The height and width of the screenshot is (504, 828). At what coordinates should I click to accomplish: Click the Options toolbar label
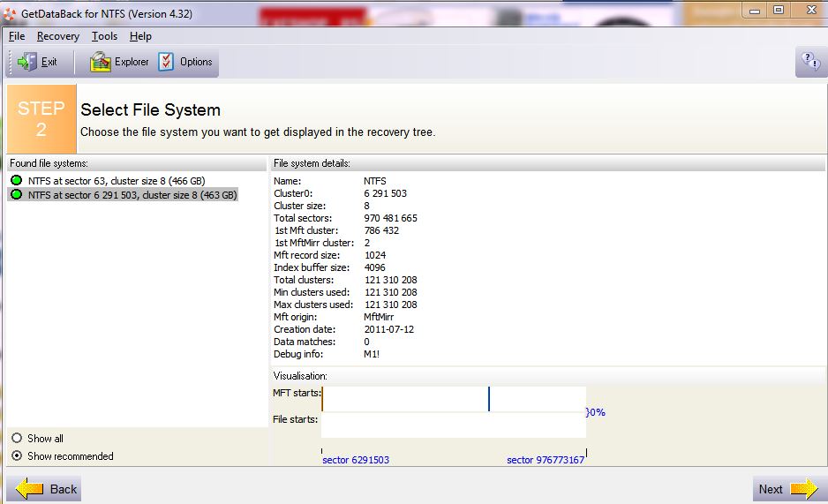[x=196, y=62]
